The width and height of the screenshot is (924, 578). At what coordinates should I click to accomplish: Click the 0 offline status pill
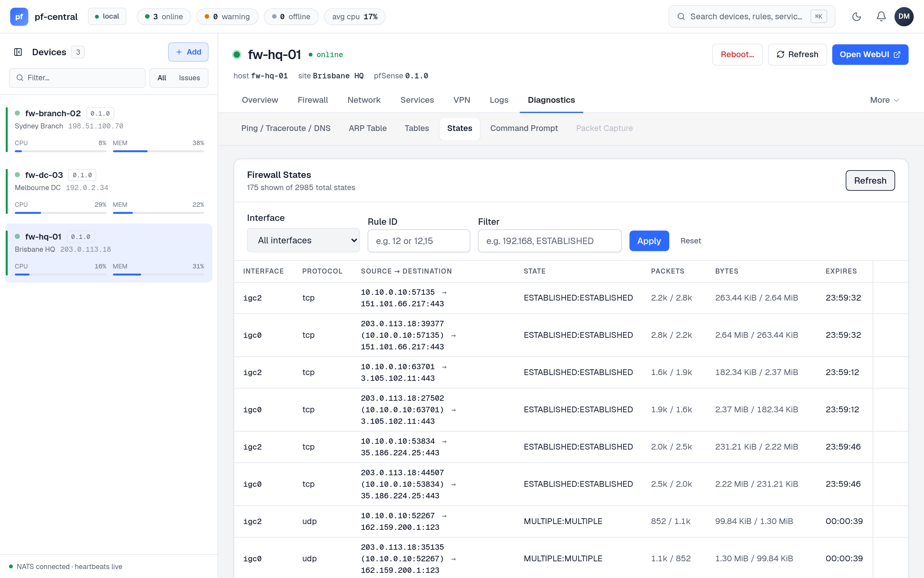pyautogui.click(x=291, y=17)
